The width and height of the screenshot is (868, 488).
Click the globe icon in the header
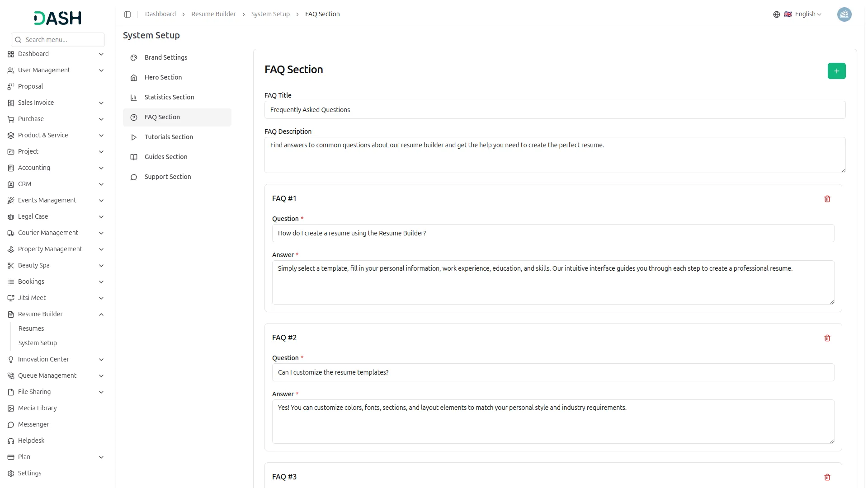pyautogui.click(x=776, y=14)
